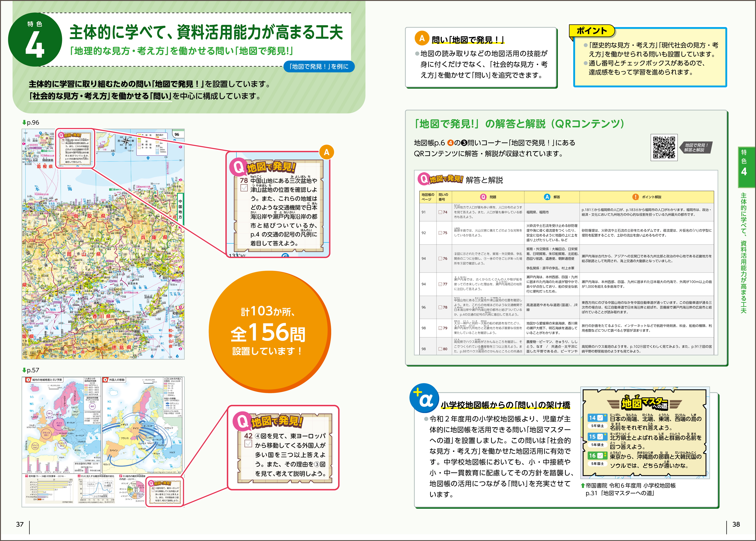Click the 高速道路やおもな道路(国道)、JR線 answer cell
Image resolution: width=756 pixels, height=541 pixels.
pyautogui.click(x=552, y=307)
